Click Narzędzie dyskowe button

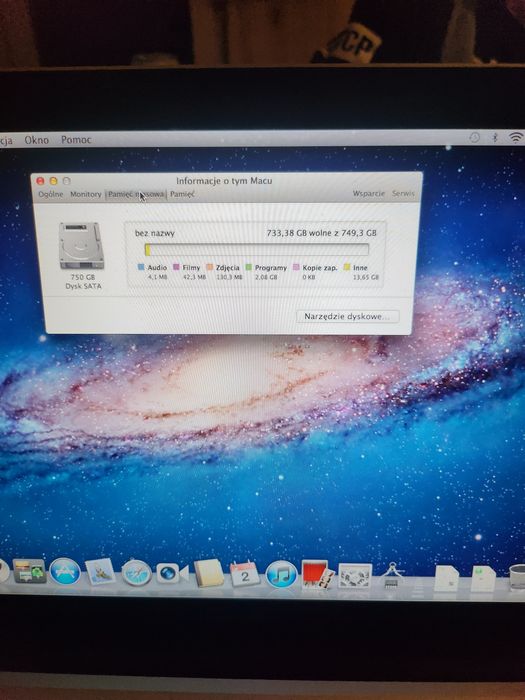click(347, 316)
